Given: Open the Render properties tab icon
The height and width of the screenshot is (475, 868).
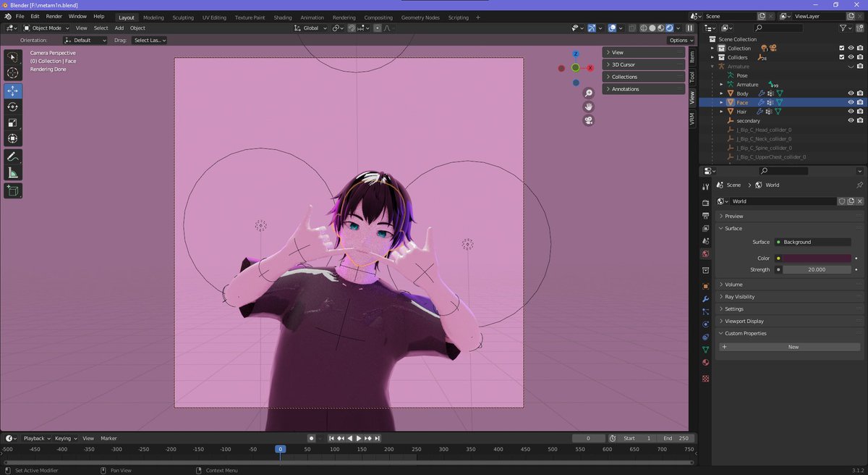Looking at the screenshot, I should click(x=705, y=203).
